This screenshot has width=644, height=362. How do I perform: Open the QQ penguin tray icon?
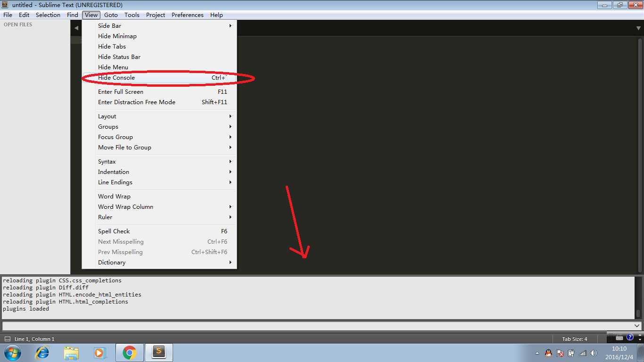click(548, 353)
